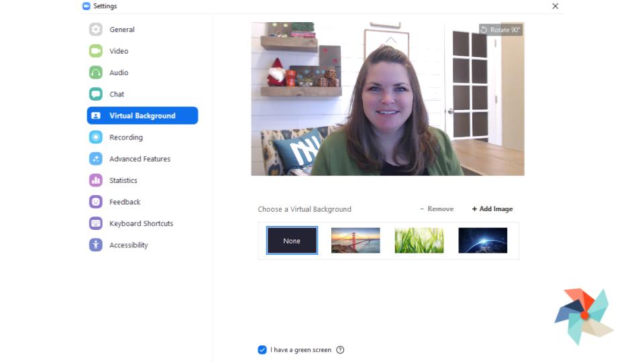Click the Advanced Features icon
This screenshot has width=644, height=362.
click(96, 159)
